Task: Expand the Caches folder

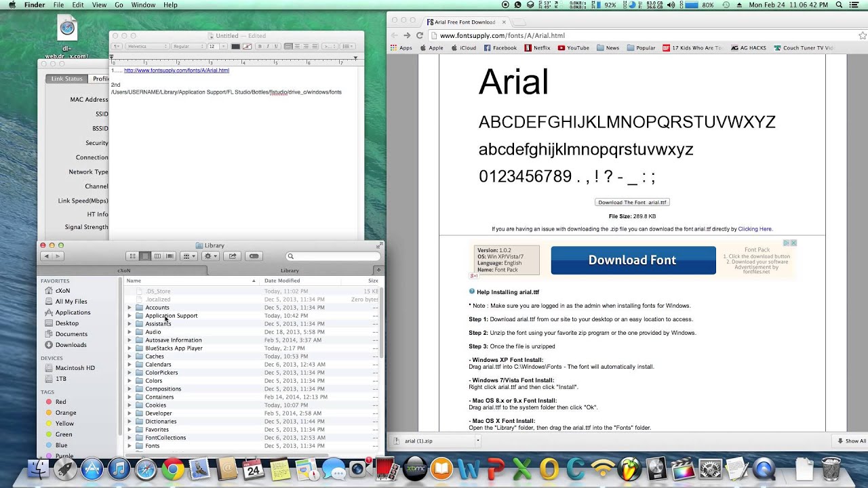Action: [130, 357]
